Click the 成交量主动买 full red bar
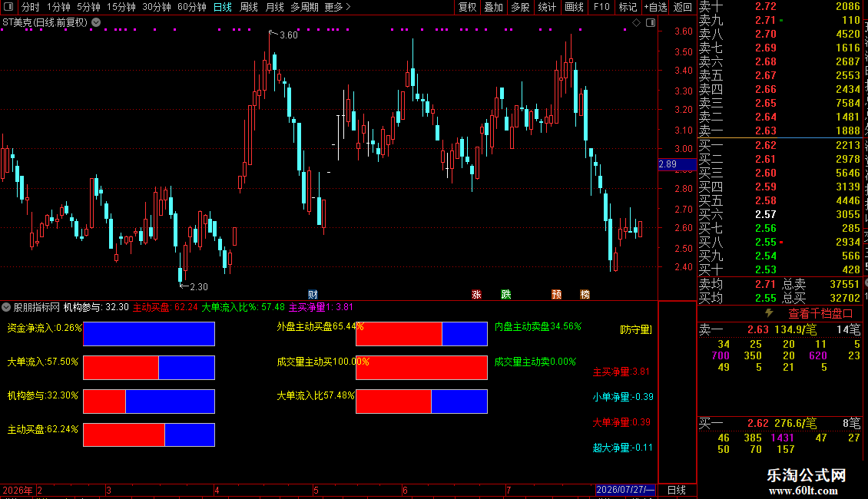This screenshot has width=868, height=499. pyautogui.click(x=421, y=368)
